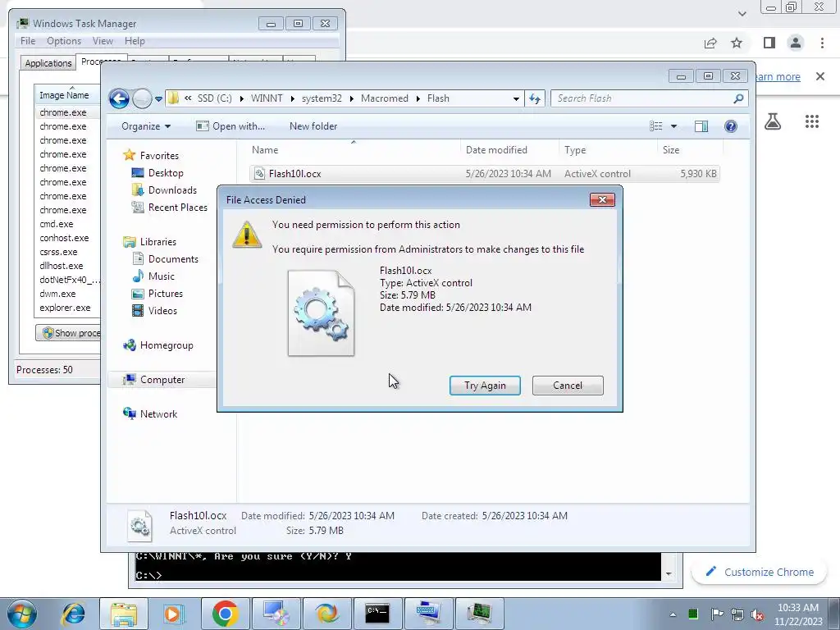
Task: Toggle Chrome side panel icon
Action: click(x=769, y=43)
